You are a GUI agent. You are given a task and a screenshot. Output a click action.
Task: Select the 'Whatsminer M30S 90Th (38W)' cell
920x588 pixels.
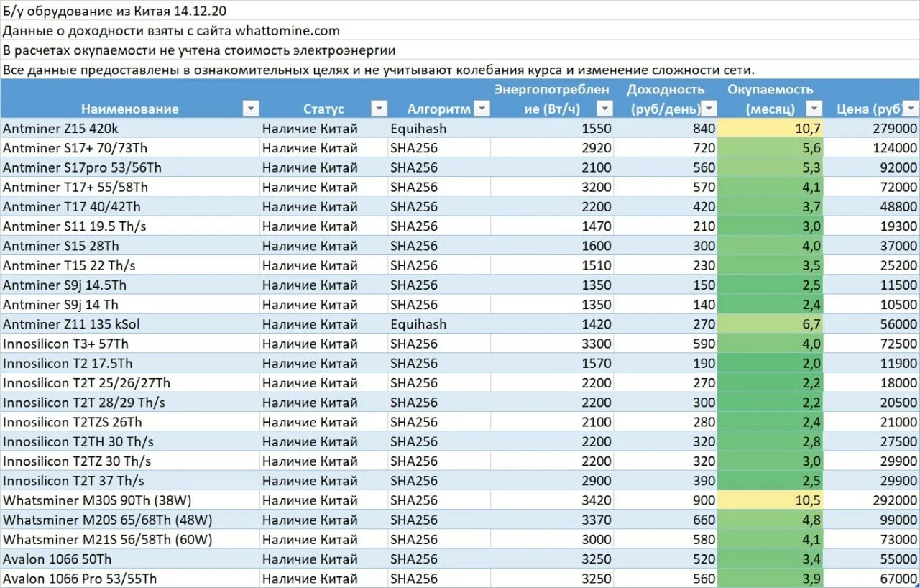click(x=129, y=500)
